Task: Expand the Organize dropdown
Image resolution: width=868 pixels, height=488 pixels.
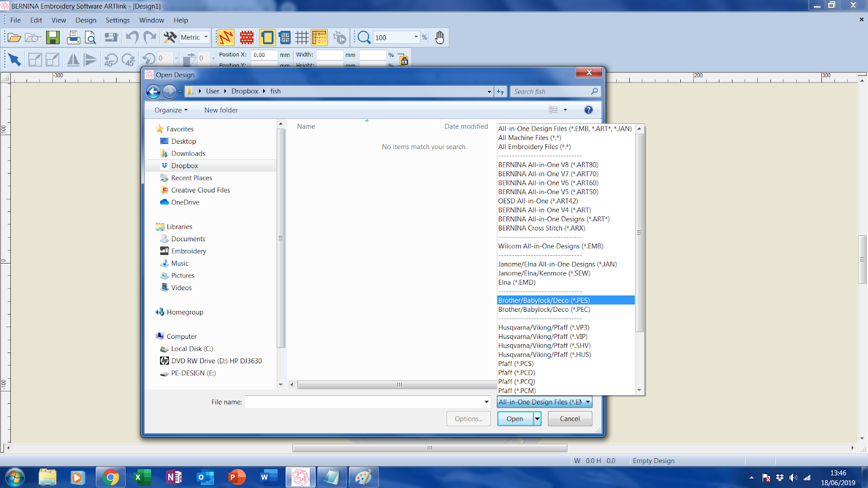Action: [171, 110]
